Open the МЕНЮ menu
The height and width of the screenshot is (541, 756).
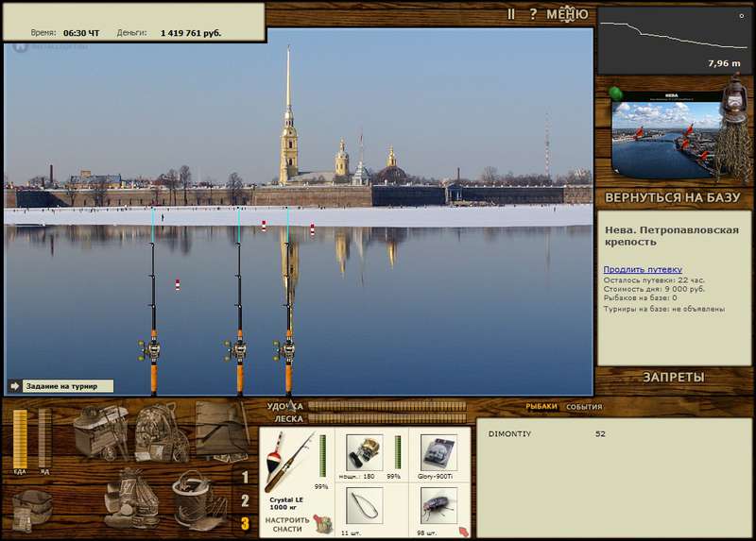pos(567,14)
